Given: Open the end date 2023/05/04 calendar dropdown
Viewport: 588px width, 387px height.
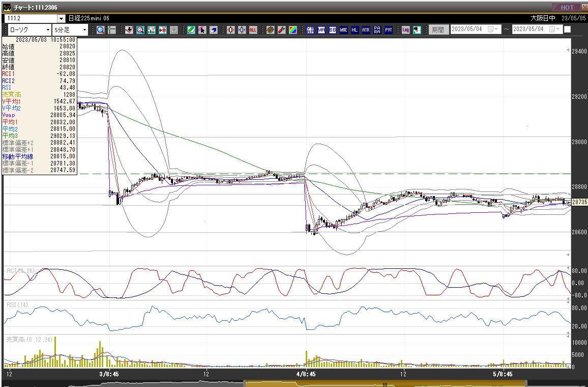Looking at the screenshot, I should click(553, 29).
